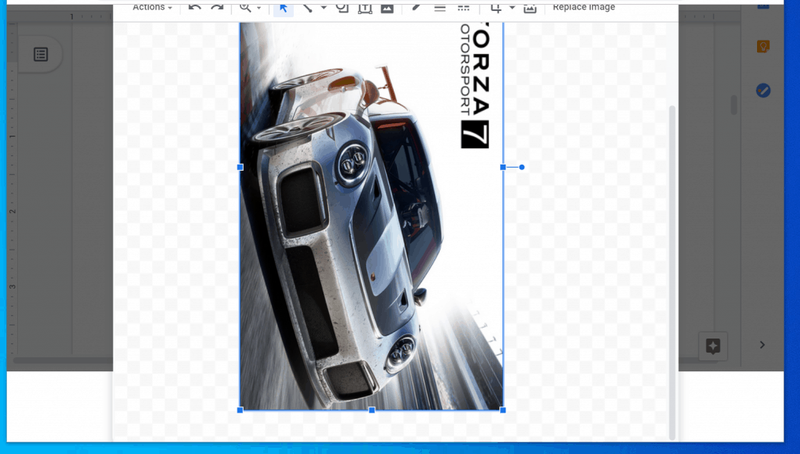Expand the line type dropdown arrow
Viewport: 800px width, 454px height.
(x=323, y=8)
